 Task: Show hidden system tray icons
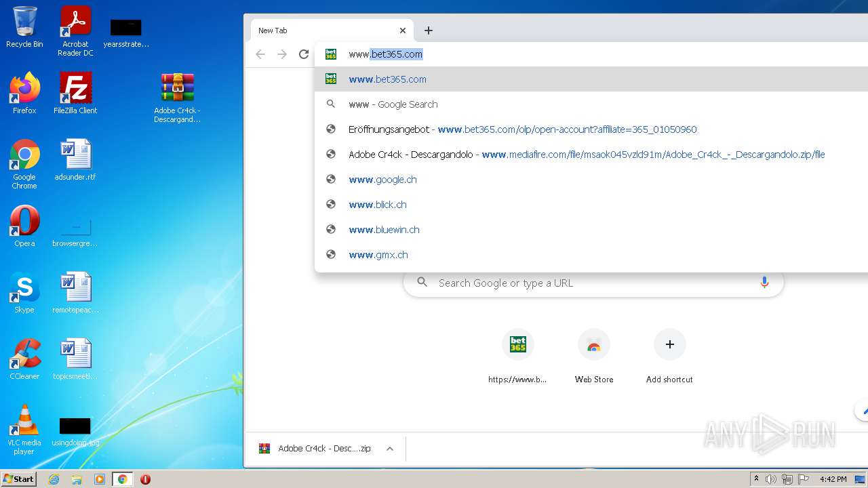coord(756,479)
